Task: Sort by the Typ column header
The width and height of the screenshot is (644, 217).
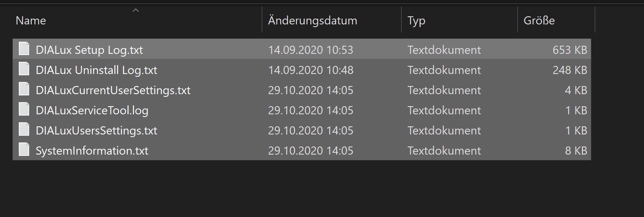Action: pyautogui.click(x=416, y=21)
